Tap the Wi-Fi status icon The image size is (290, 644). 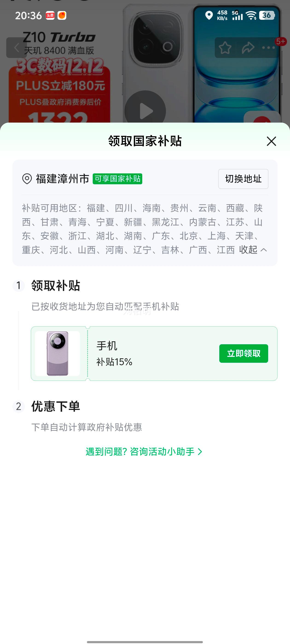pyautogui.click(x=251, y=15)
